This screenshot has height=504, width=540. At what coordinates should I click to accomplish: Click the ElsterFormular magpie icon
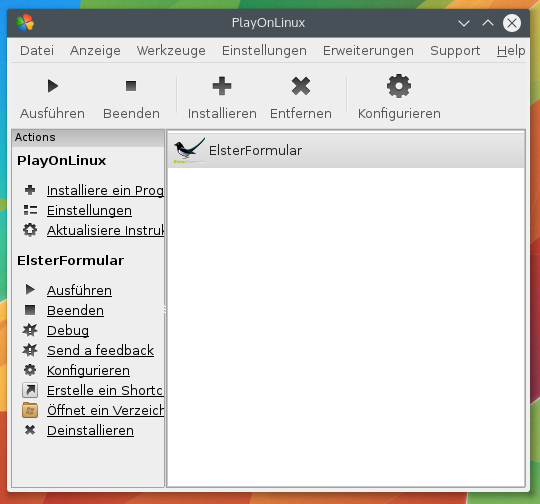tap(189, 151)
